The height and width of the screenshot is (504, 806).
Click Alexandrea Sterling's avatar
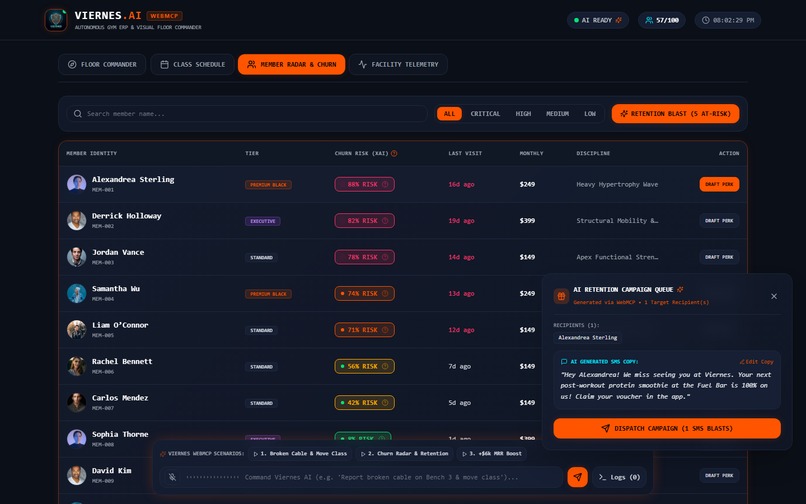click(x=77, y=184)
